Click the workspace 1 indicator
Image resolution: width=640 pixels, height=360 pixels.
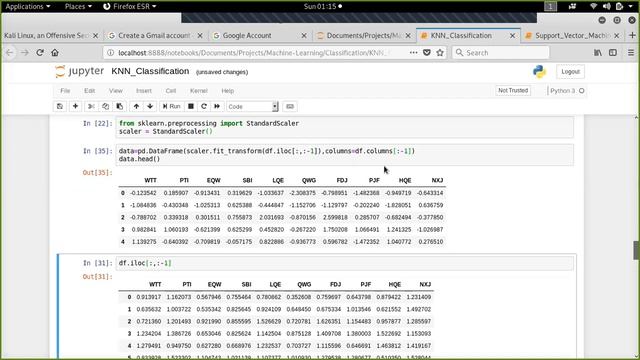coord(550,6)
